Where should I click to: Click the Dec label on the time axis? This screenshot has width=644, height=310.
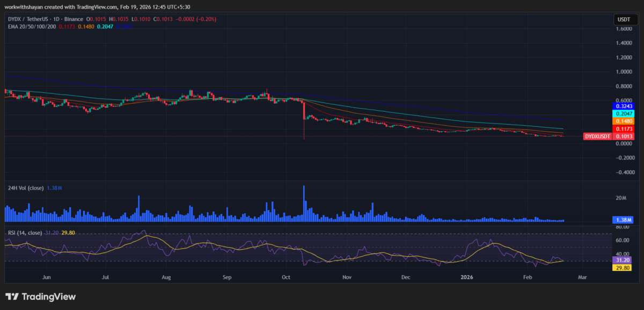point(406,277)
